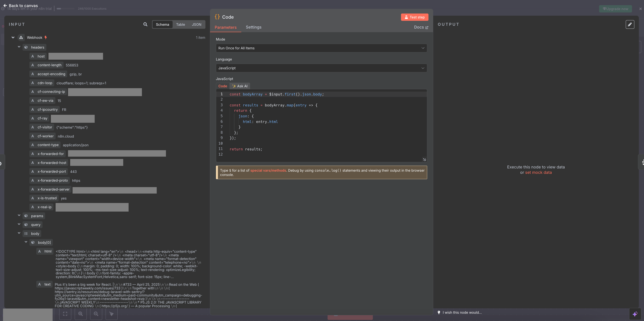644x321 pixels.
Task: Click the body array list icon
Action: coord(26,234)
